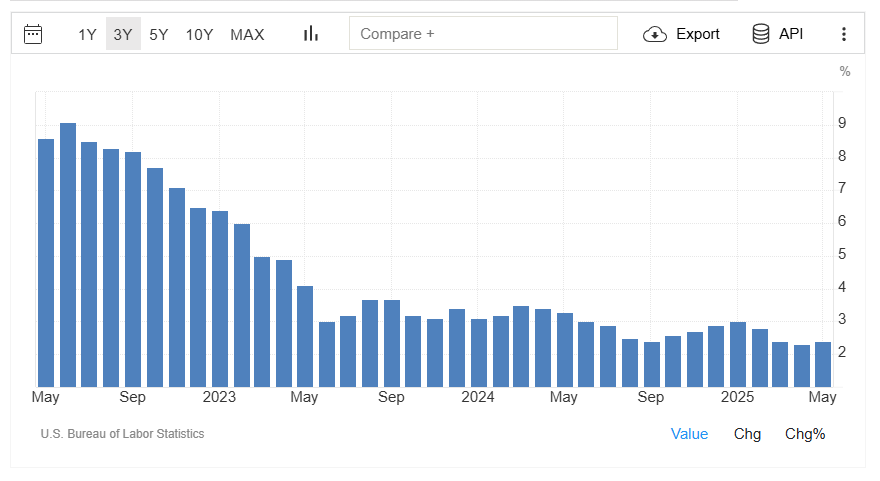Image resolution: width=880 pixels, height=481 pixels.
Task: Select the Value display mode
Action: 689,433
